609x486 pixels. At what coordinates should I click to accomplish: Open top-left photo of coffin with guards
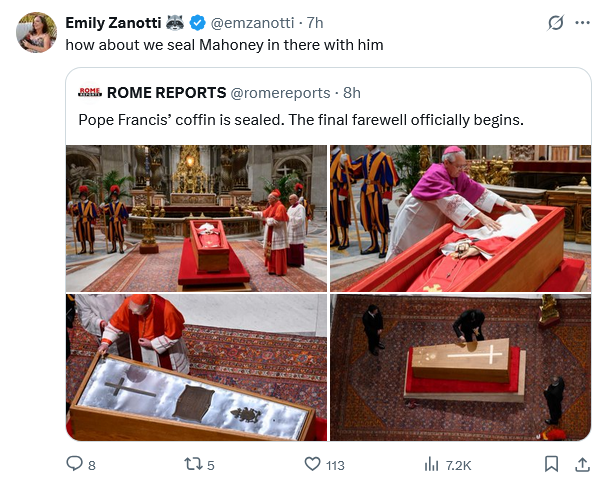coord(196,218)
